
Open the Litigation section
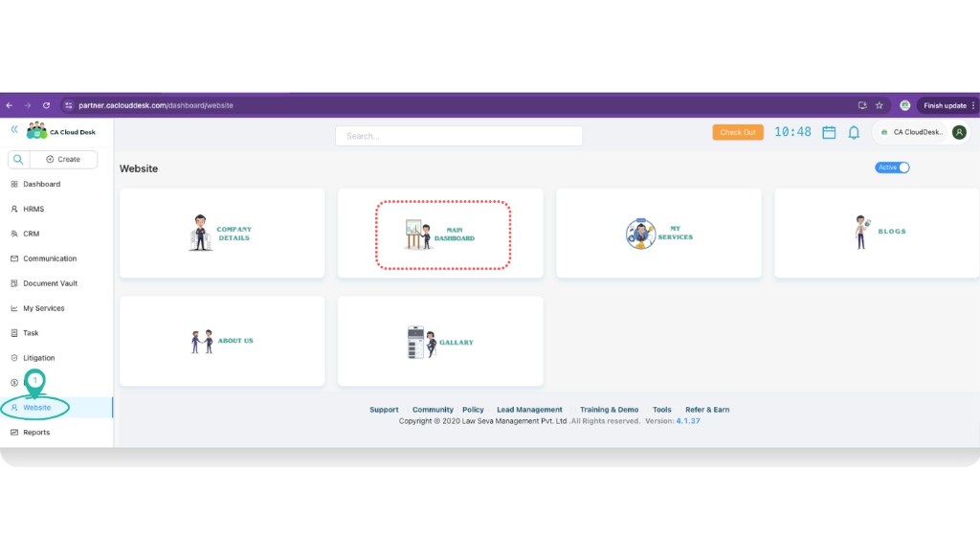[41, 357]
